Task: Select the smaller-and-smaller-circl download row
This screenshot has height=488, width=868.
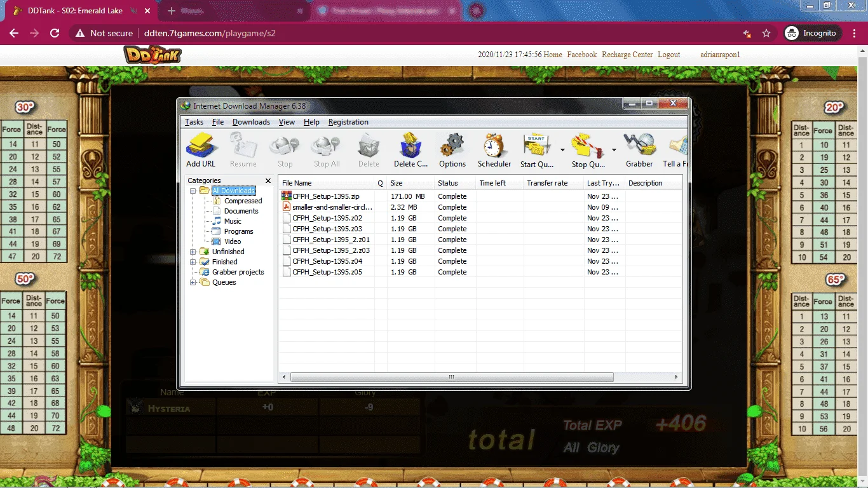Action: 480,207
